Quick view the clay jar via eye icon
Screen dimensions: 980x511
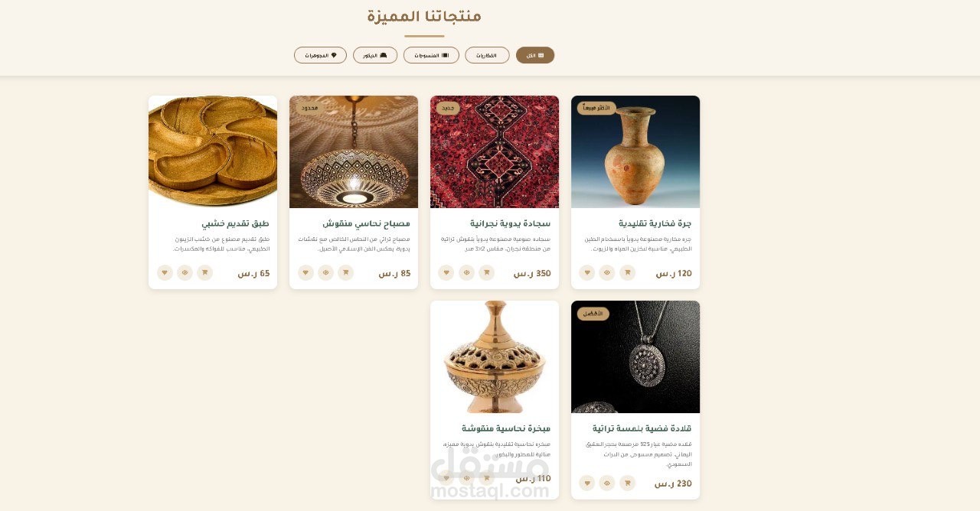click(607, 272)
